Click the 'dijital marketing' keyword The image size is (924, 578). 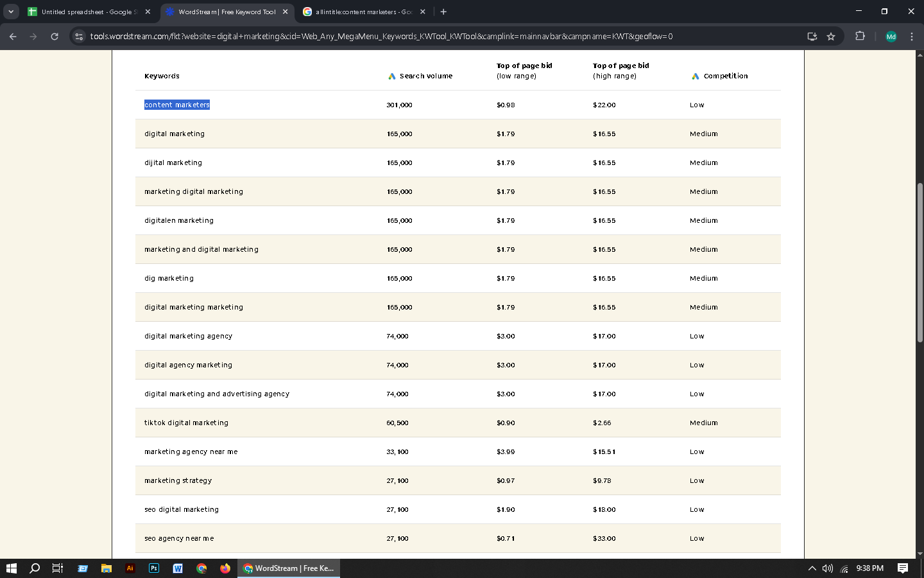coord(173,162)
